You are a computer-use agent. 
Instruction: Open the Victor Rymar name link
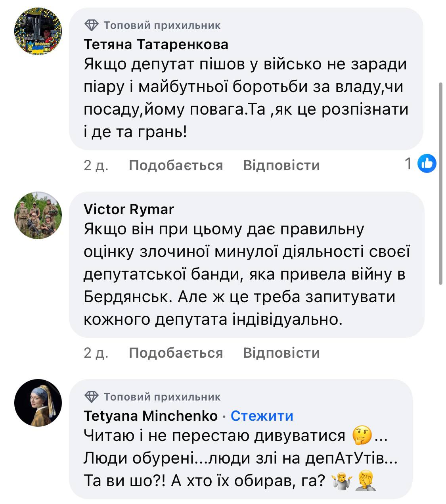point(129,209)
